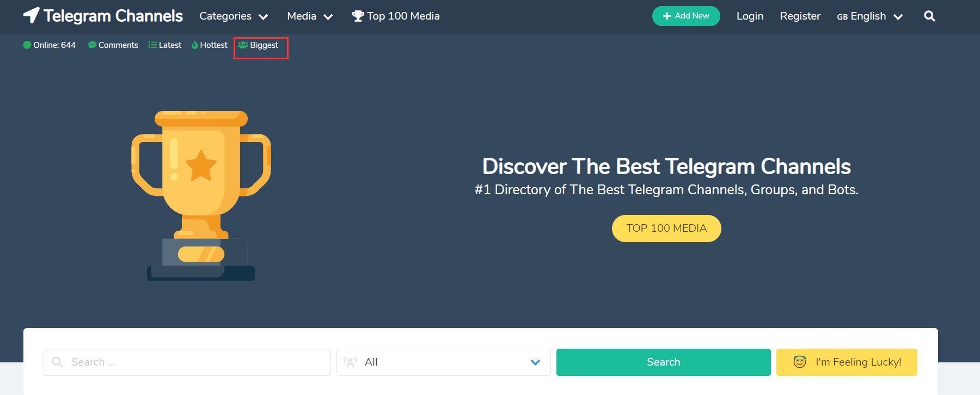
Task: Click the Telegram paper plane logo icon
Action: point(31,15)
